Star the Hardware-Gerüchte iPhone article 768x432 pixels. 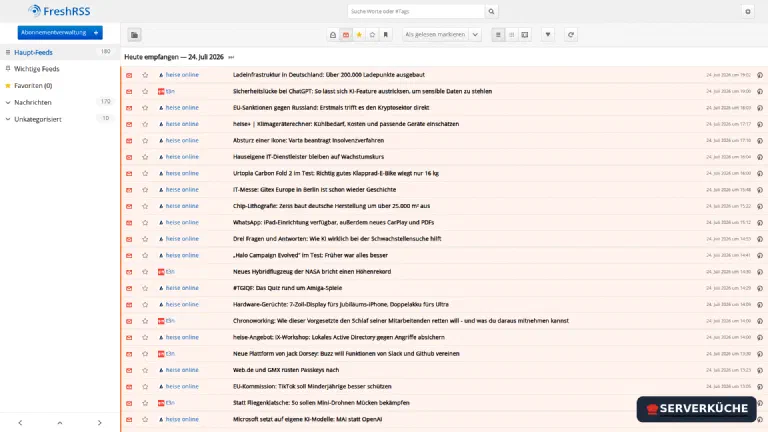click(x=145, y=305)
